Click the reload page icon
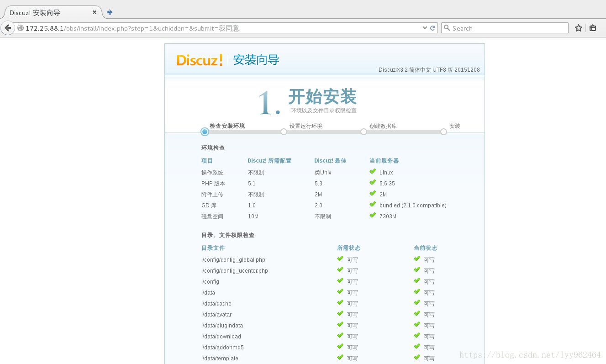This screenshot has height=364, width=606. point(432,28)
